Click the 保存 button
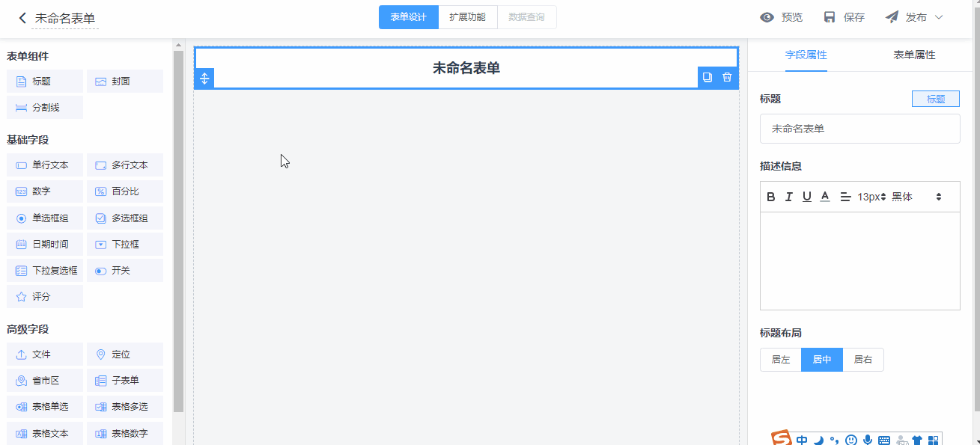980x445 pixels. pyautogui.click(x=844, y=17)
